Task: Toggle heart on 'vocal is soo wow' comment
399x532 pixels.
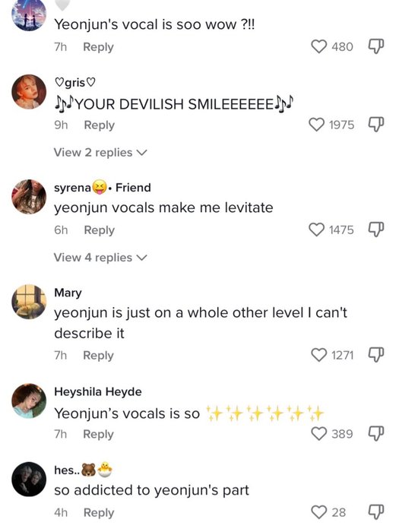Action: coord(319,46)
